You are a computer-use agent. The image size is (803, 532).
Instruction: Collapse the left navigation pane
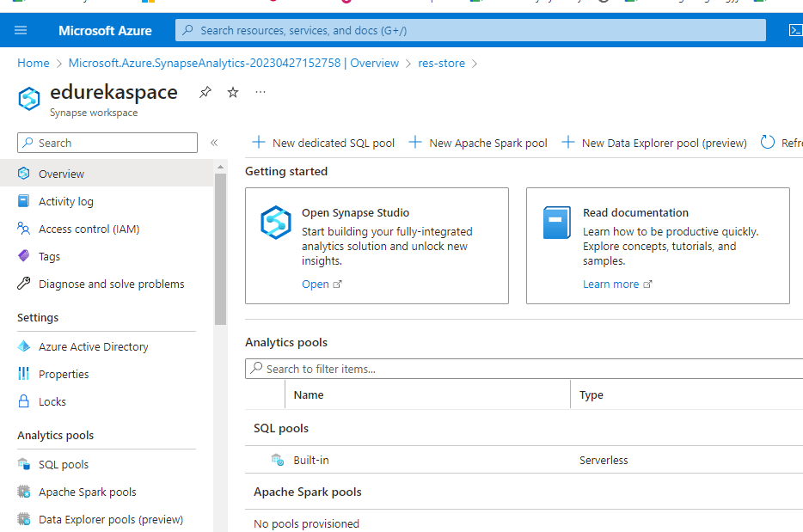click(x=213, y=143)
